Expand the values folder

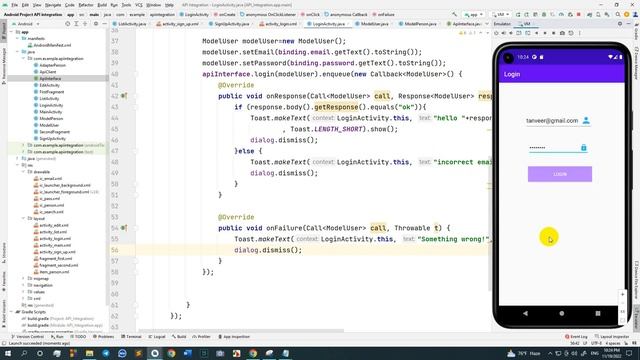coord(23,292)
